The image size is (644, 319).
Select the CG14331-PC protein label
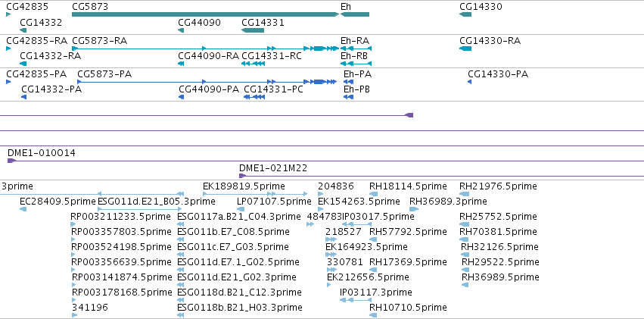coord(273,89)
